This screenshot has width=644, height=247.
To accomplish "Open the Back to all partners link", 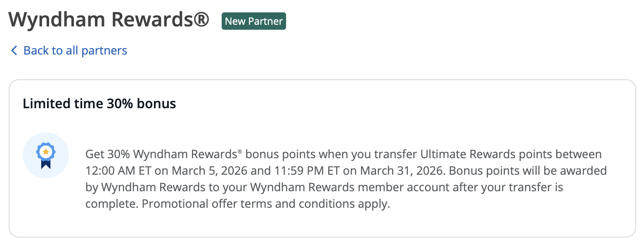I will coord(75,50).
